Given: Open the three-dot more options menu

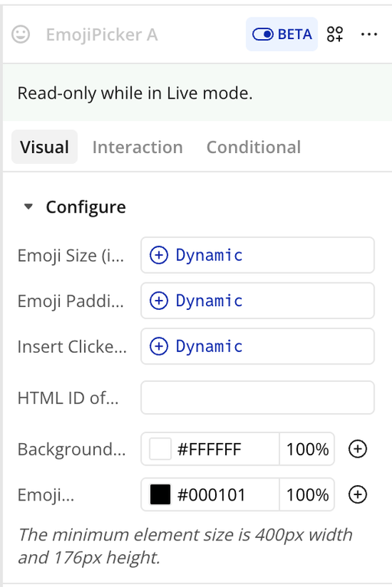Looking at the screenshot, I should (x=369, y=34).
